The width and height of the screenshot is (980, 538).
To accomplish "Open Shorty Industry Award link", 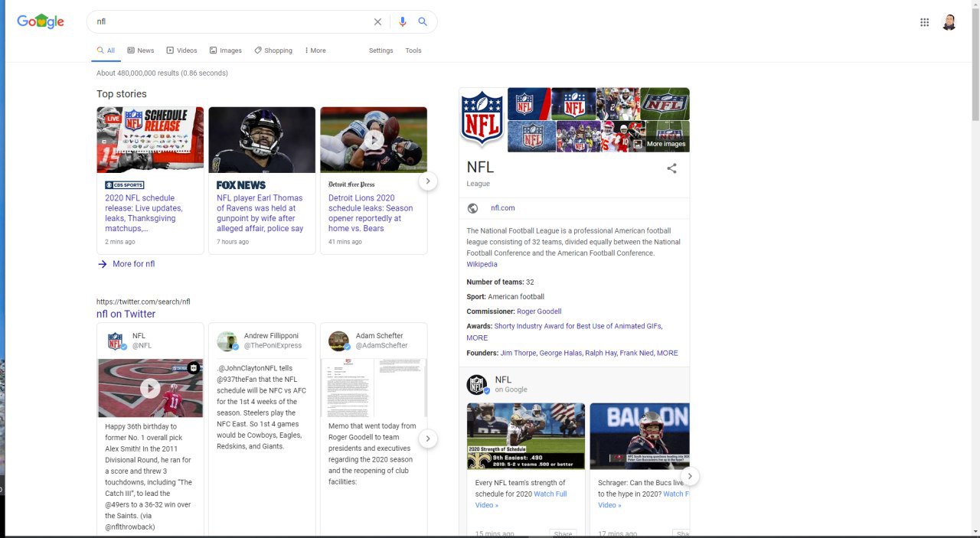I will coord(577,326).
